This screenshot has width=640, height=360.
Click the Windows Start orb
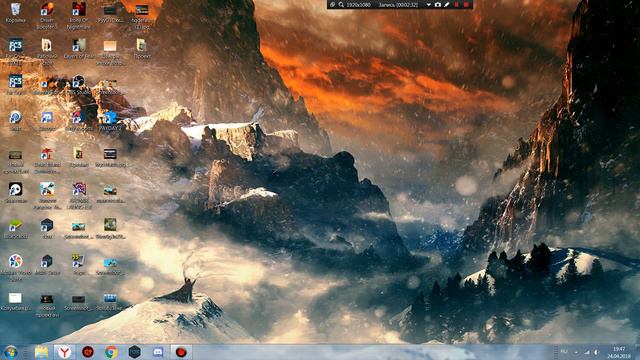(x=11, y=352)
